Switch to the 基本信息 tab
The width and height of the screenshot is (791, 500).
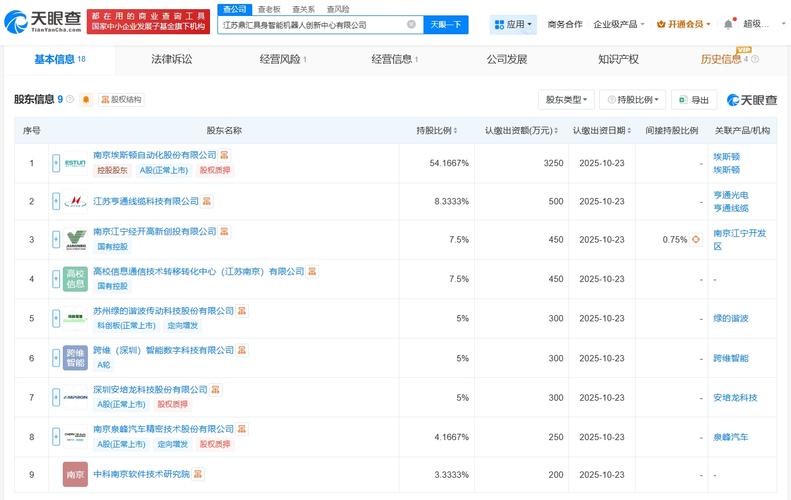pos(60,60)
